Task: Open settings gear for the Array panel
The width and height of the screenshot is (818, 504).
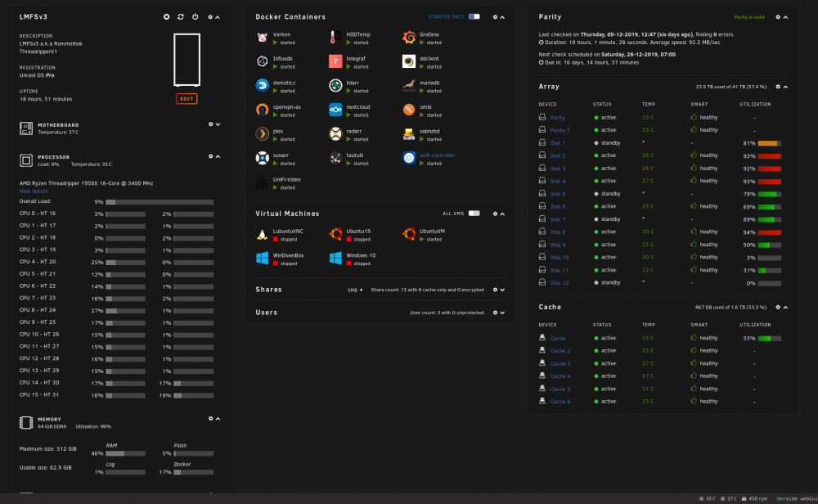Action: coord(778,87)
